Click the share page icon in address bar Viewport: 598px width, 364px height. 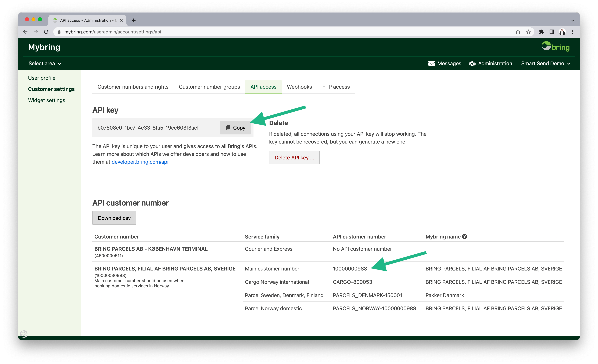point(518,32)
